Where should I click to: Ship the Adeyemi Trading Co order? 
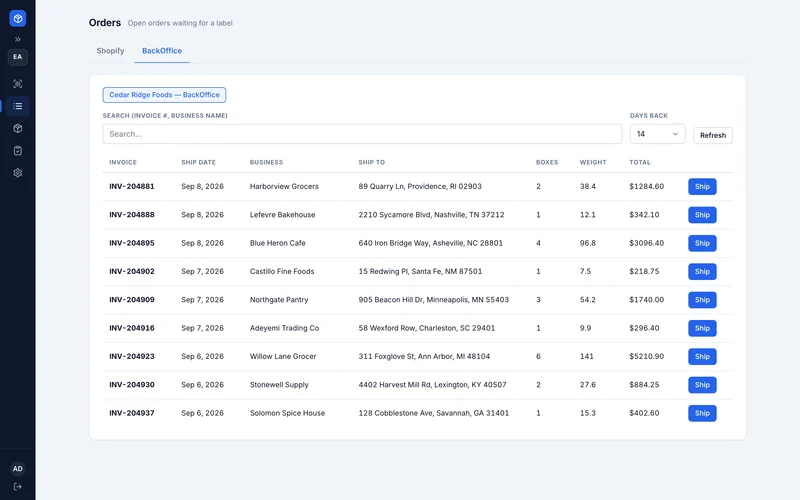702,328
